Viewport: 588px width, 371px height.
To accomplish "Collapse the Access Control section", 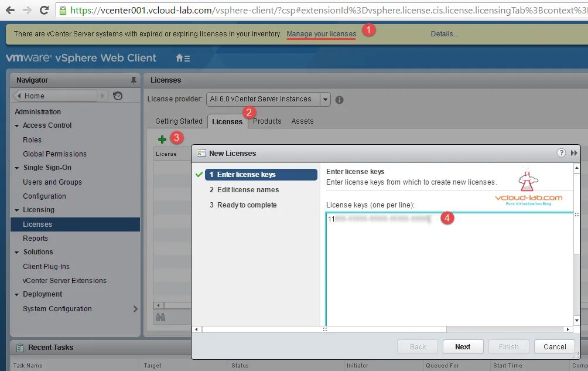I will point(18,125).
